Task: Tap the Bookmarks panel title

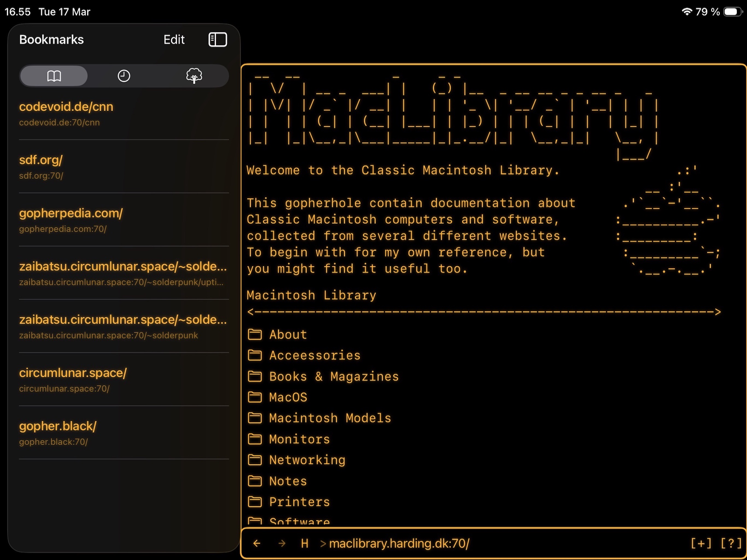Action: coord(51,40)
